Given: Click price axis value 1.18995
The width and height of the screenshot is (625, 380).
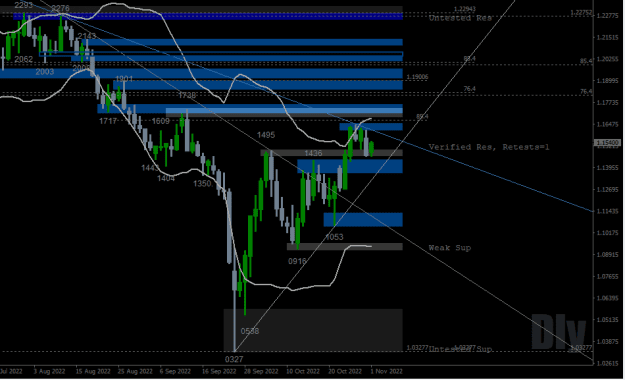Looking at the screenshot, I should pos(607,81).
